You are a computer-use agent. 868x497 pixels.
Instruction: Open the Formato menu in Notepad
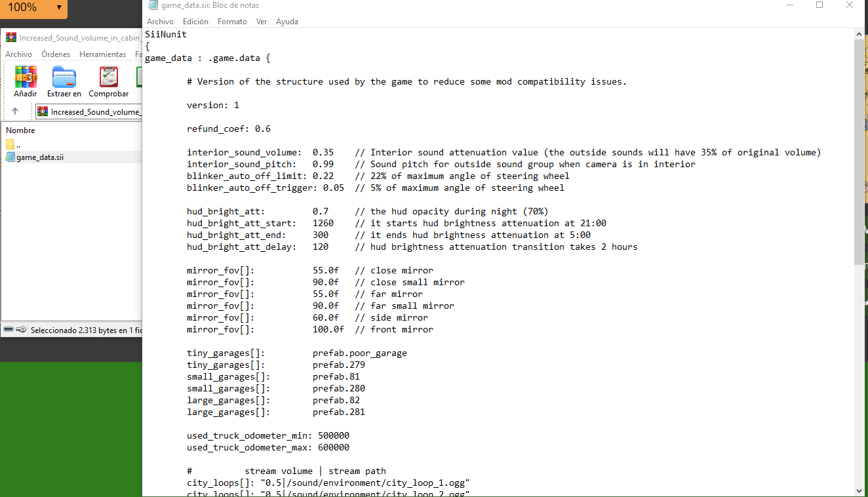point(232,22)
